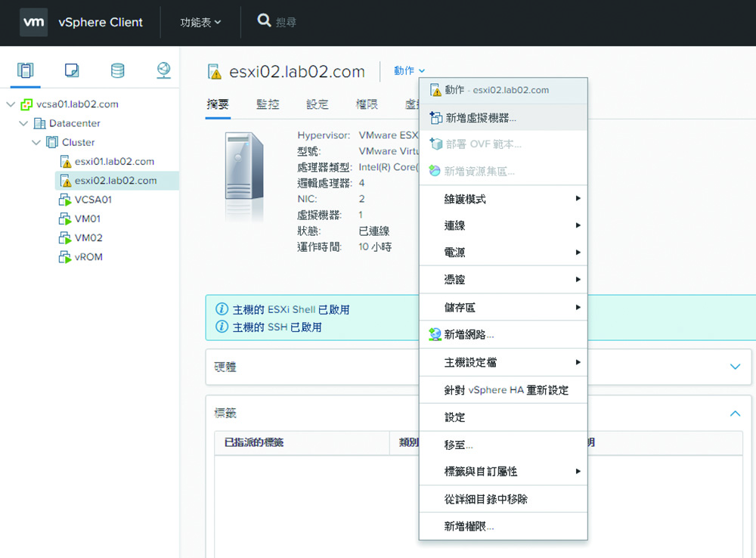Viewport: 756px width, 558px height.
Task: Click the 已連線 status value
Action: (x=374, y=231)
